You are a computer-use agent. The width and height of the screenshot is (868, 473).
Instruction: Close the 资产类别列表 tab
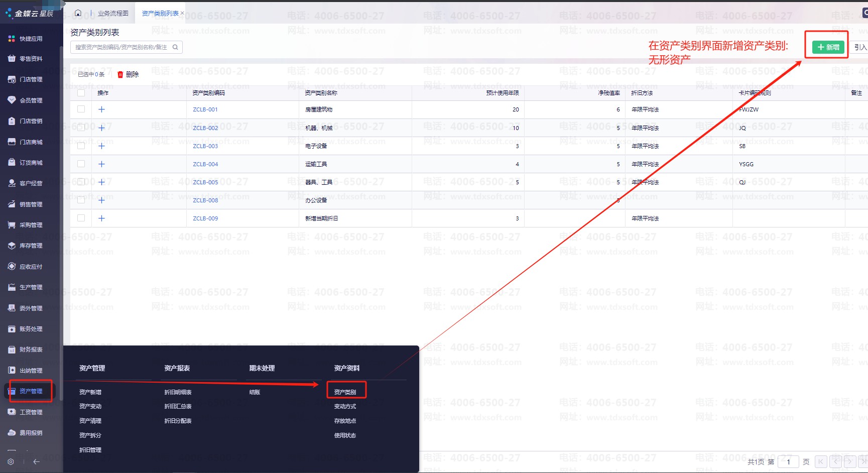point(182,14)
